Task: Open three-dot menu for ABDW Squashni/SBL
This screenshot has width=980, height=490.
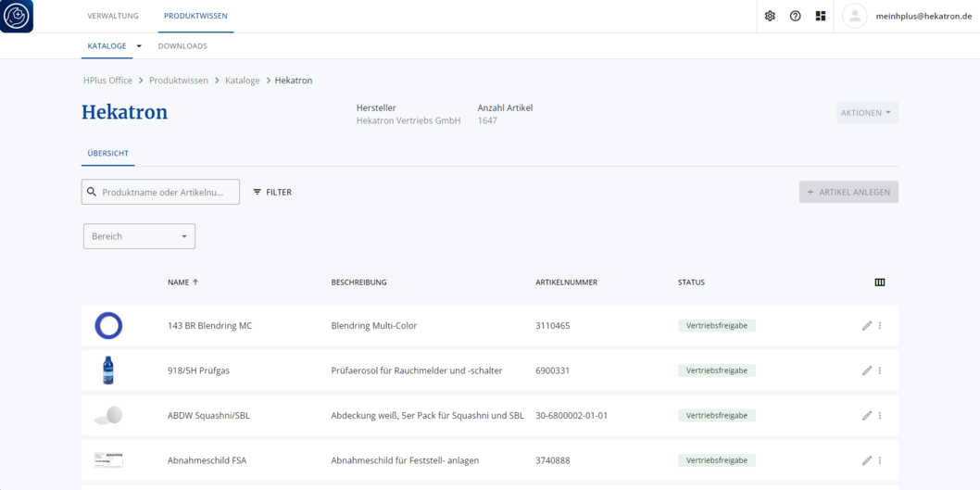Action: point(880,416)
